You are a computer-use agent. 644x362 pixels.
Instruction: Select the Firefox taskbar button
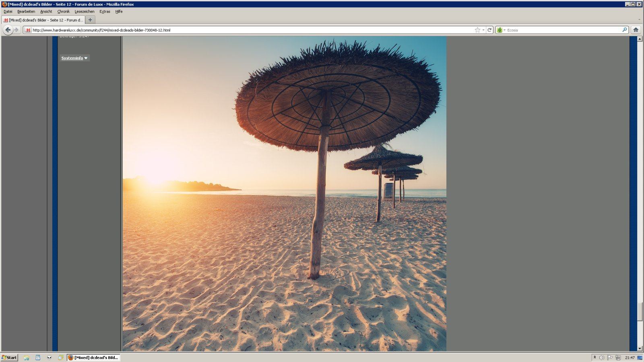coord(93,357)
